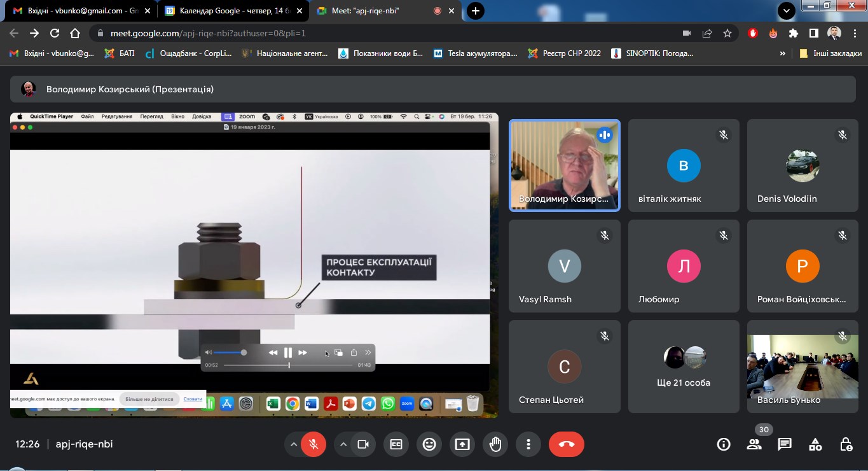The image size is (868, 471).
Task: Click Більше не ділитися button
Action: point(149,399)
